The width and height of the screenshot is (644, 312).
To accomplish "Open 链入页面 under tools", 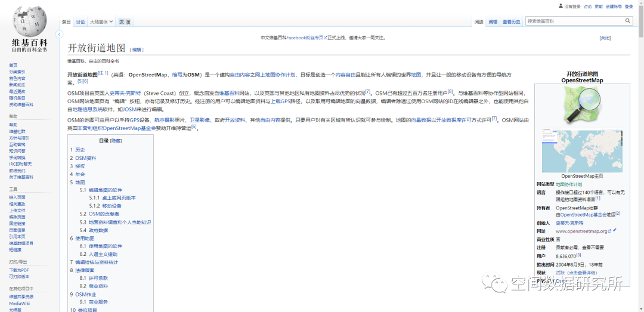I will [x=17, y=197].
